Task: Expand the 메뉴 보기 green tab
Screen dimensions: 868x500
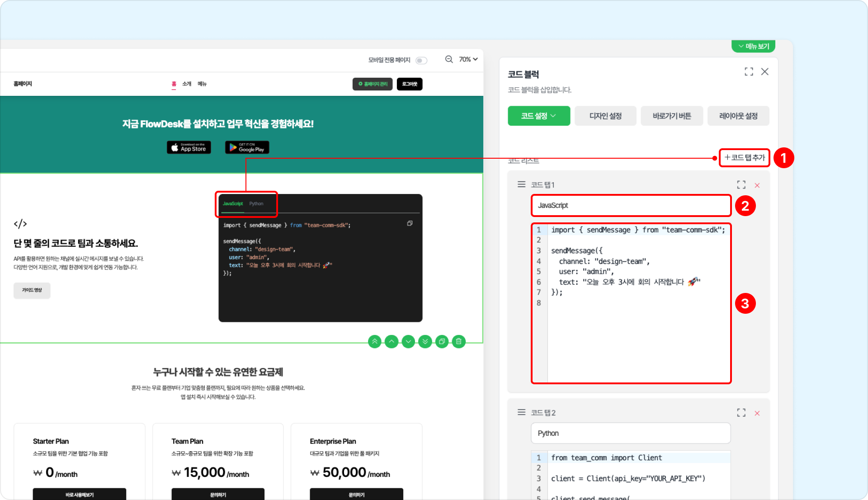Action: click(x=753, y=46)
